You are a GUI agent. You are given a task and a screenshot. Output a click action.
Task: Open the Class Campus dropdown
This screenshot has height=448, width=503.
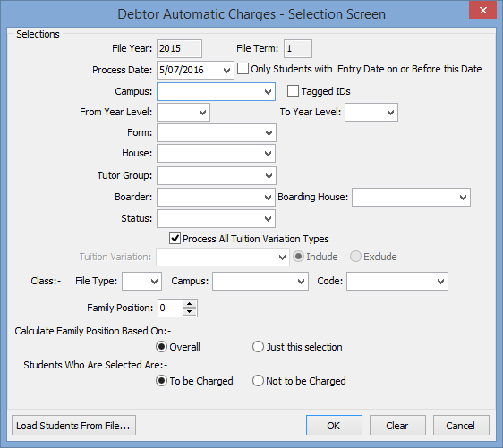(301, 281)
